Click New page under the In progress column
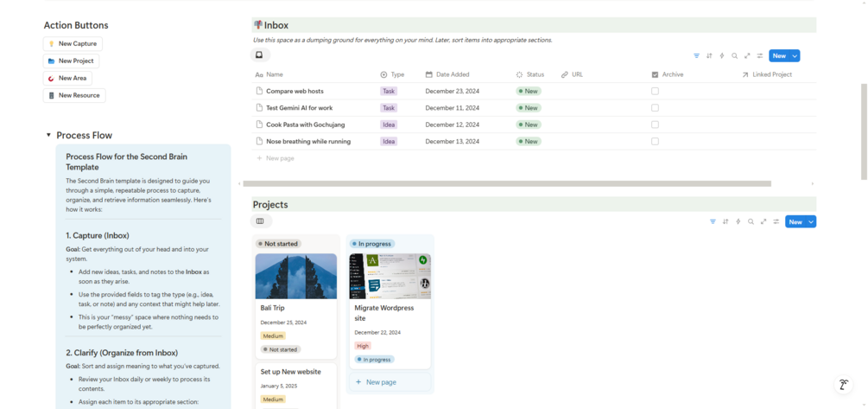The image size is (868, 409). 390,382
